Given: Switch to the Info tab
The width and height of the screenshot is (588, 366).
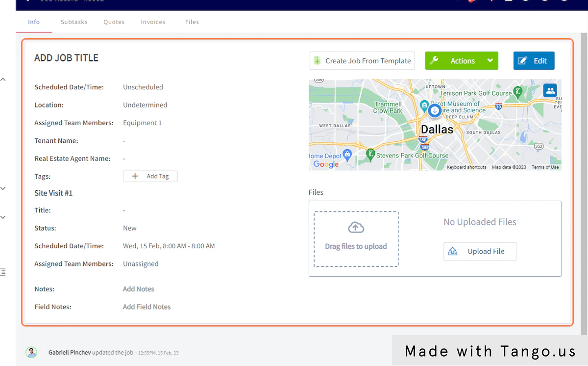Looking at the screenshot, I should (x=34, y=22).
